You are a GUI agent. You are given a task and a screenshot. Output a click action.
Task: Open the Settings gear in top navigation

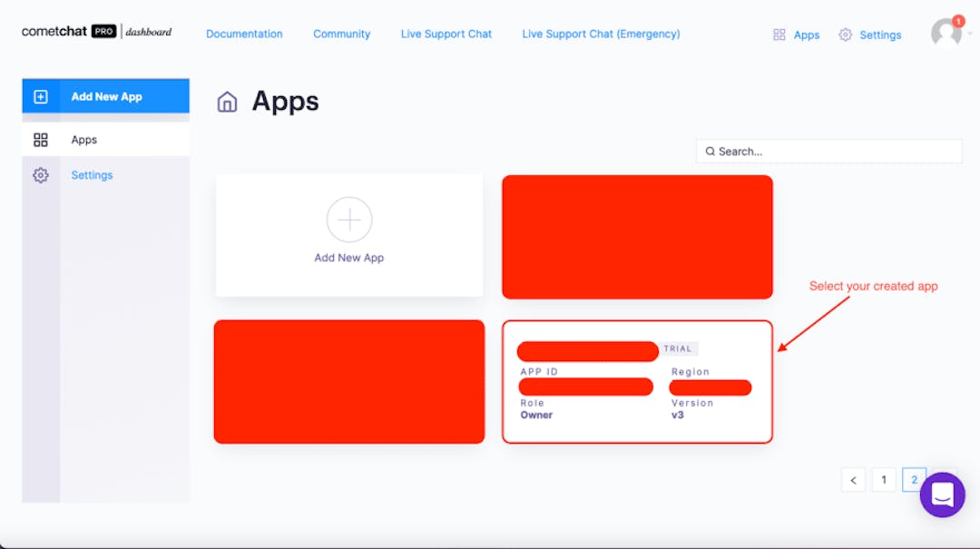pos(845,34)
